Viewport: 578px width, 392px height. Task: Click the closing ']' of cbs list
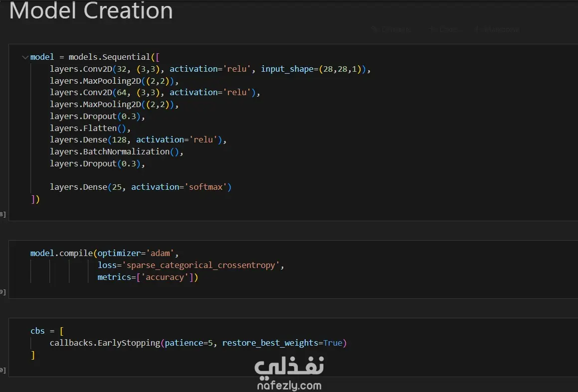(33, 355)
